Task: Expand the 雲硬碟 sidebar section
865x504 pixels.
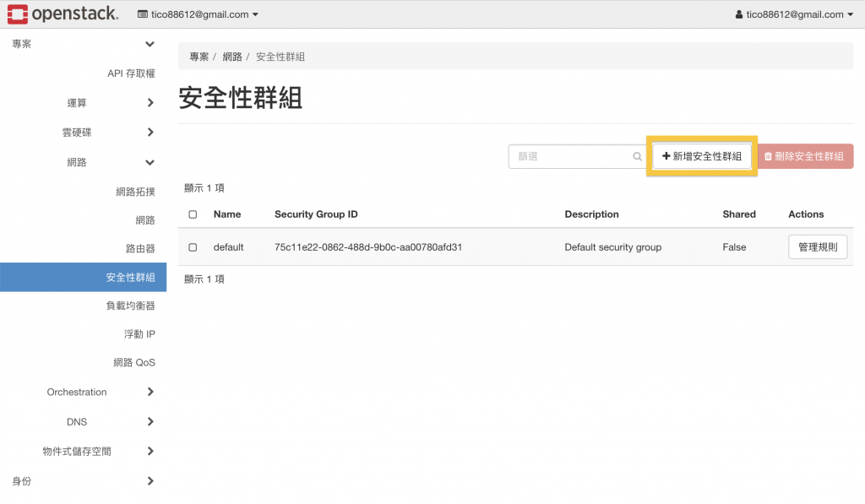Action: pyautogui.click(x=83, y=133)
